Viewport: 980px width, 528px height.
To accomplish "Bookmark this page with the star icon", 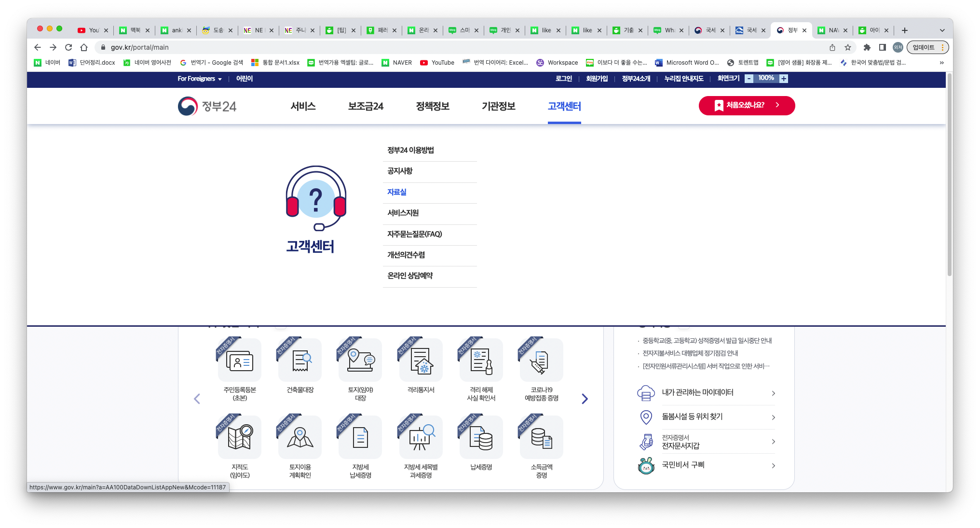I will coord(847,47).
